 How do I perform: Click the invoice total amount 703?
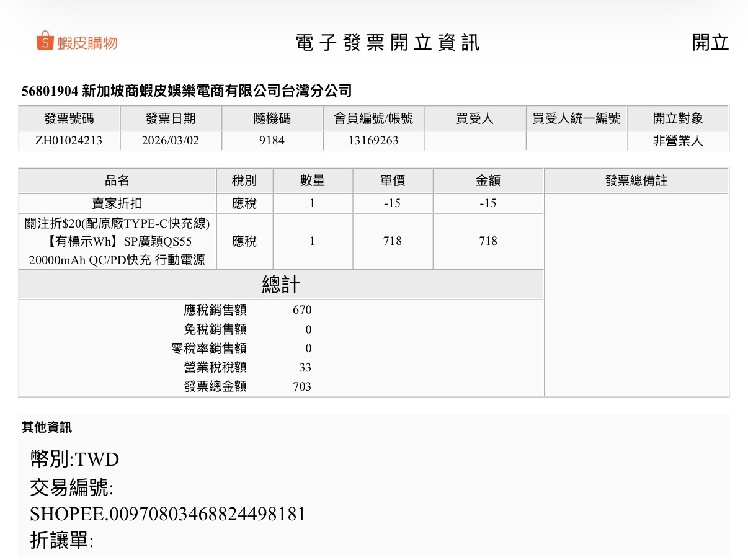302,386
